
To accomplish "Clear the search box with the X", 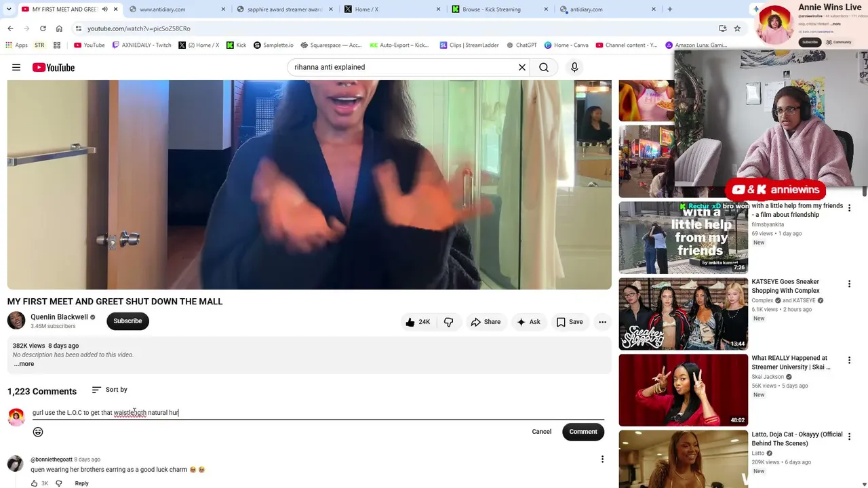I will (522, 67).
